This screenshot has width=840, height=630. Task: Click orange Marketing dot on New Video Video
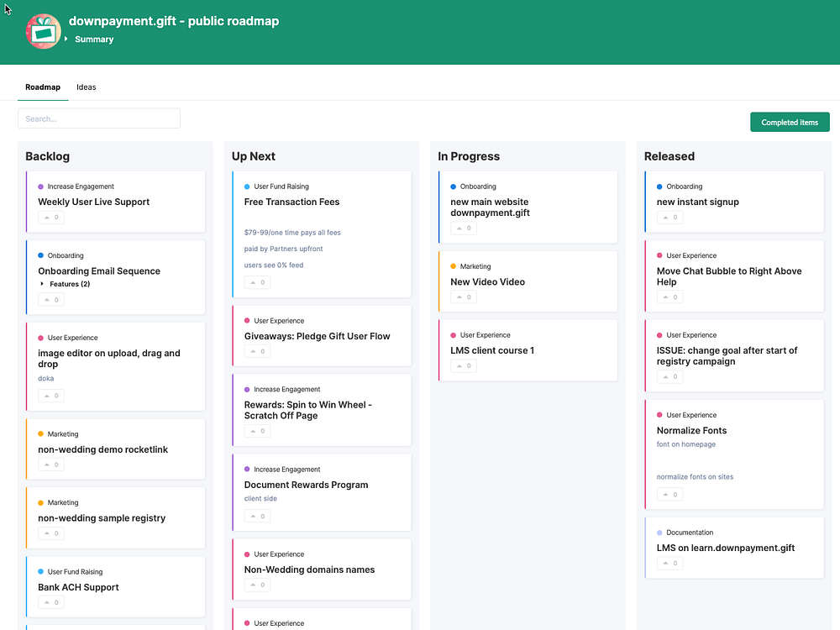click(x=454, y=266)
